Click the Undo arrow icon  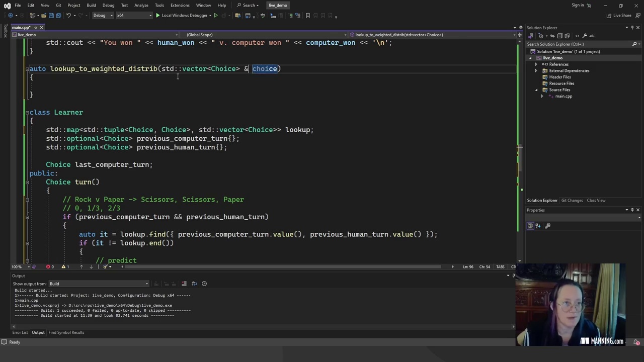(x=68, y=16)
